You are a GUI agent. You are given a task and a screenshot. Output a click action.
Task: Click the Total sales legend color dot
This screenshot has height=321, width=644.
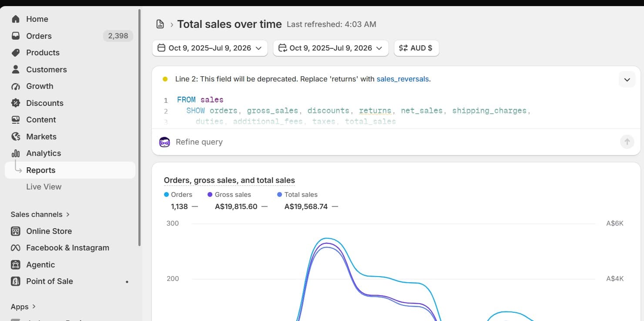click(280, 195)
